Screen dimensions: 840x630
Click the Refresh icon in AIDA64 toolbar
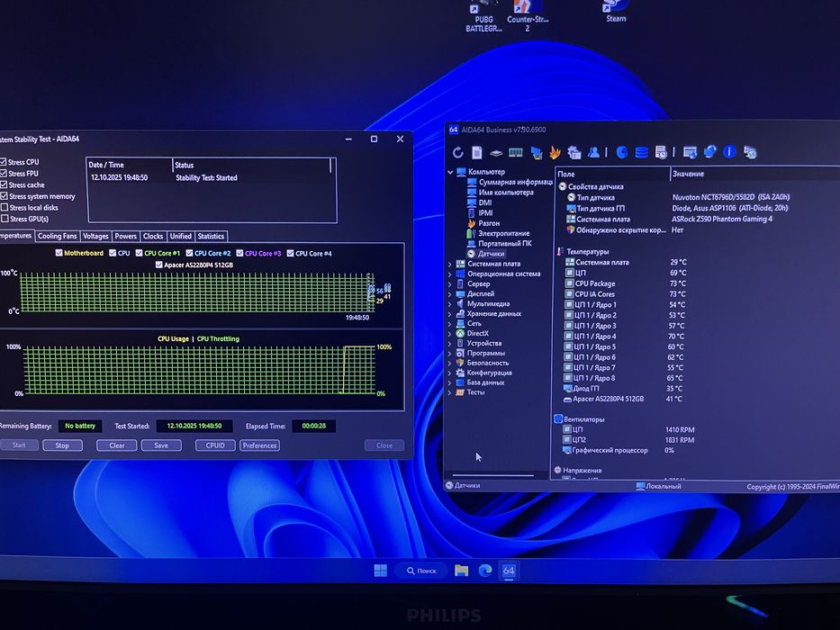(x=457, y=153)
